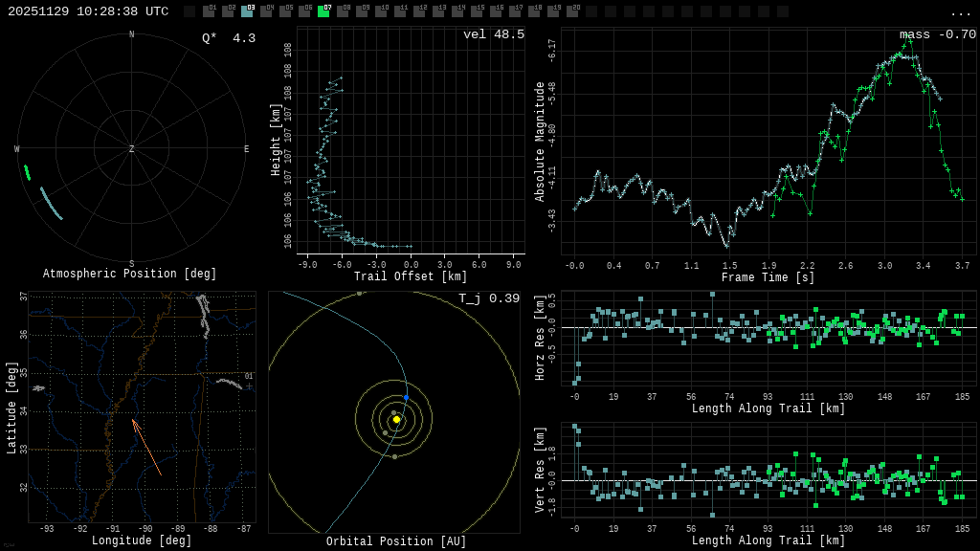Select the highlighted station 03 box

click(247, 11)
